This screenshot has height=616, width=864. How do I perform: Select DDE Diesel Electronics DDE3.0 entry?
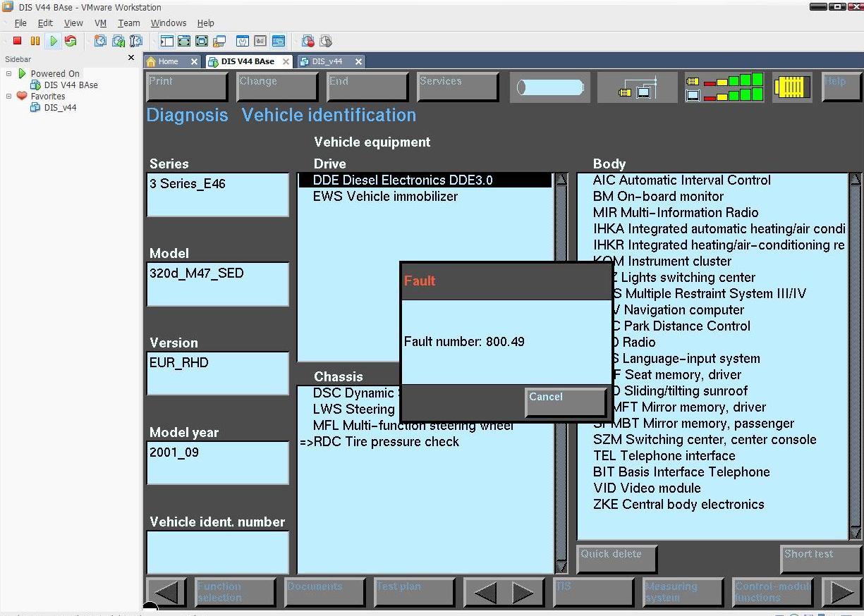pos(425,180)
